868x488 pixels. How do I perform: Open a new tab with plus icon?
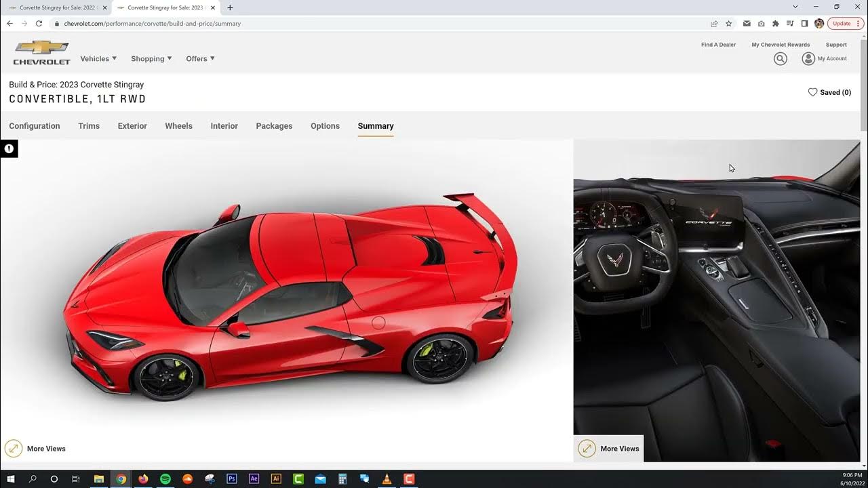230,7
